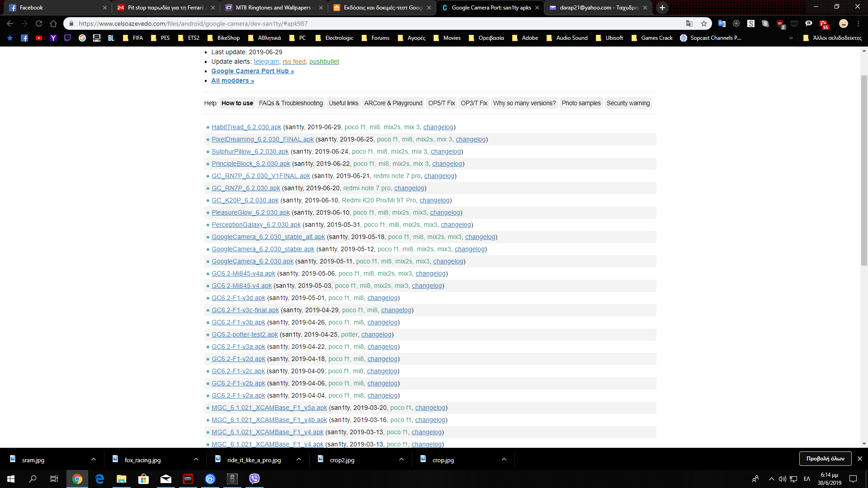Click Προβολή όλων downloads button
Viewport: 868px width, 488px height.
[x=825, y=459]
